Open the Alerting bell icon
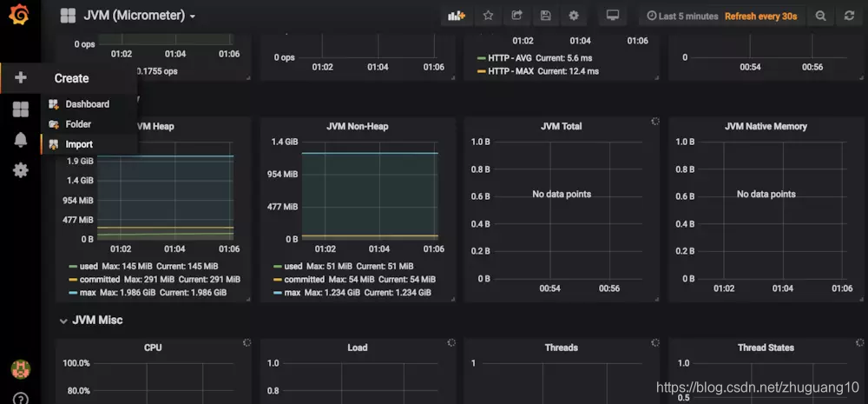The image size is (868, 404). [21, 140]
